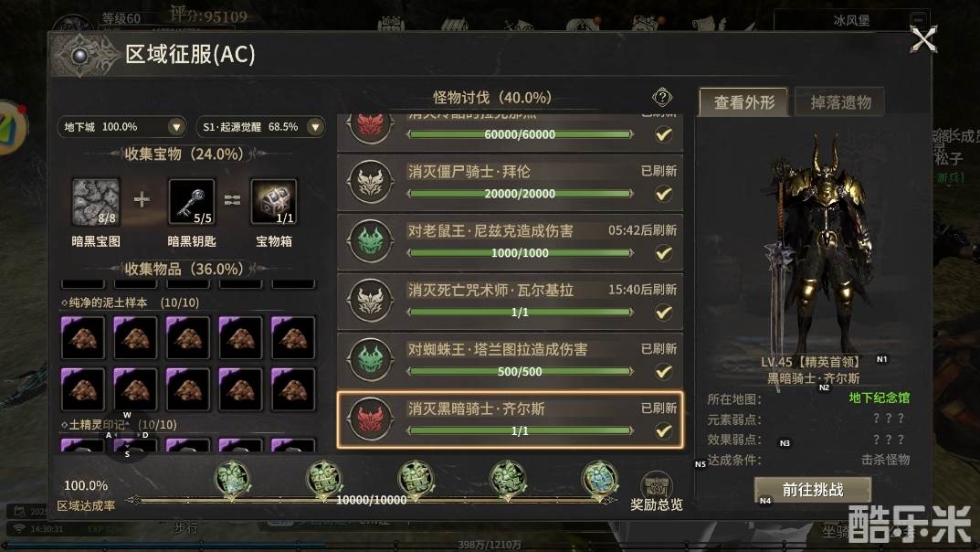Screen dimensions: 980x552
Task: Switch to the 掉落遗物 tab
Action: point(840,101)
